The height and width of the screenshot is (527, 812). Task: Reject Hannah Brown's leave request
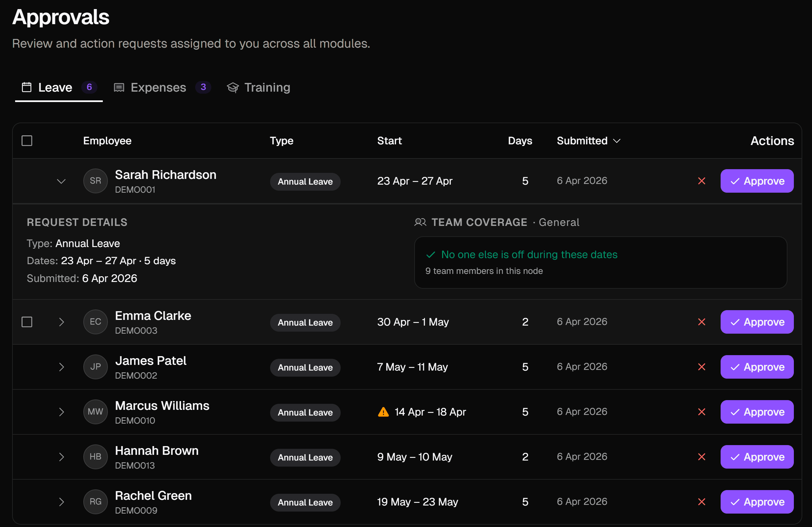[701, 457]
